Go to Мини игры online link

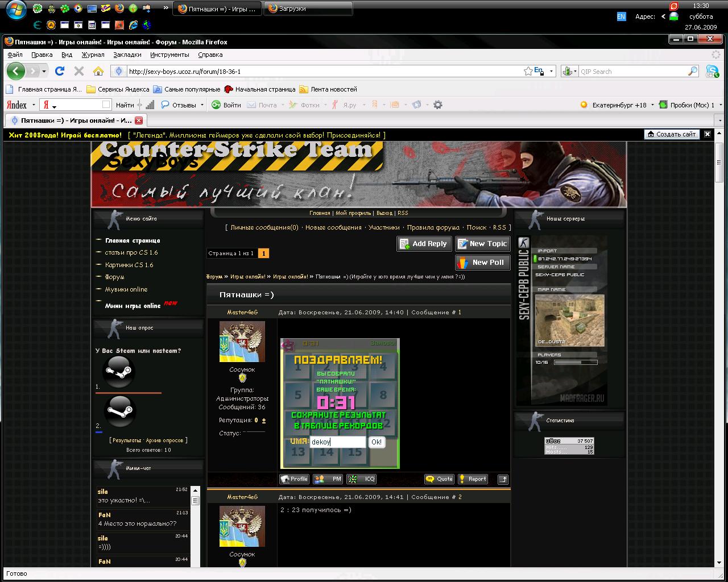click(133, 306)
